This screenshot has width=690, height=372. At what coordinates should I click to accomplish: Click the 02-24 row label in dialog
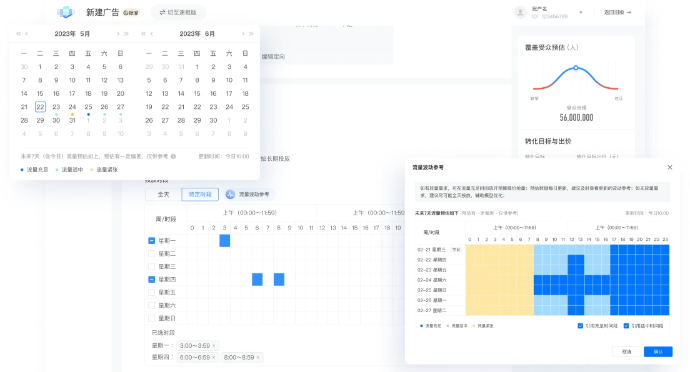432,280
